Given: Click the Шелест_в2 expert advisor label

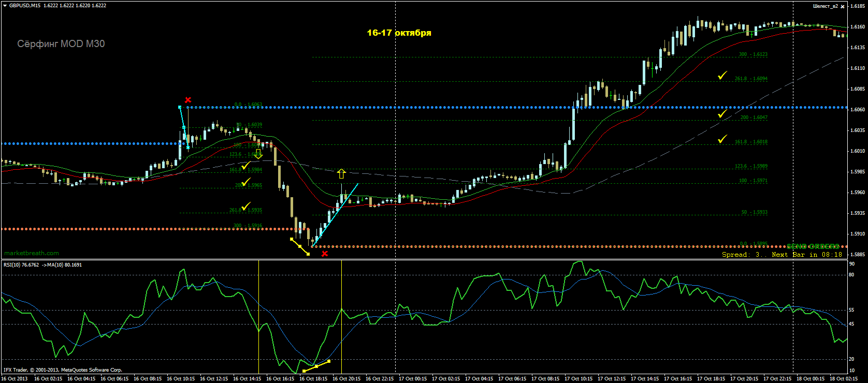Looking at the screenshot, I should [826, 6].
